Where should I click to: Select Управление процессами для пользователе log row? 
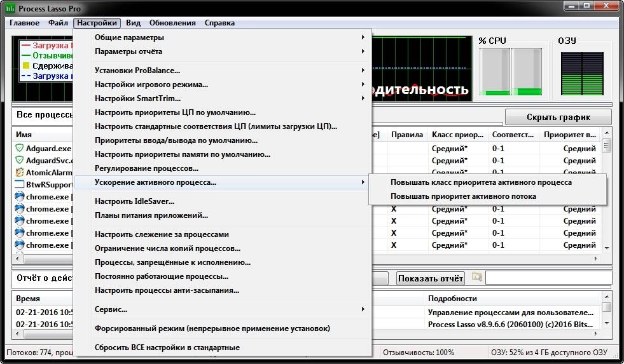point(511,313)
